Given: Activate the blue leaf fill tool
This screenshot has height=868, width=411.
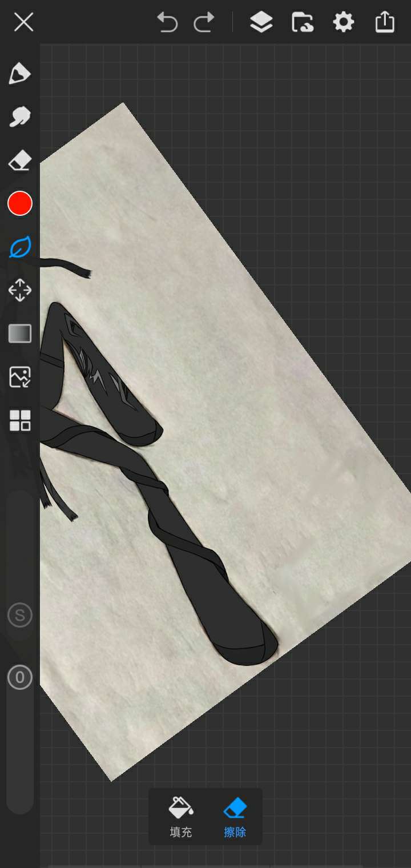Looking at the screenshot, I should point(20,247).
